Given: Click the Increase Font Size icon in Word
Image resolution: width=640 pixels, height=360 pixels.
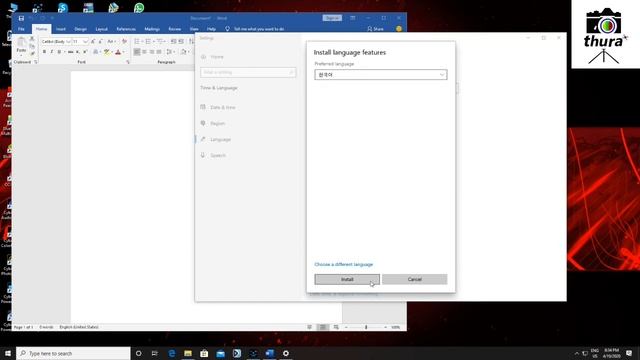Looking at the screenshot, I should click(x=93, y=41).
